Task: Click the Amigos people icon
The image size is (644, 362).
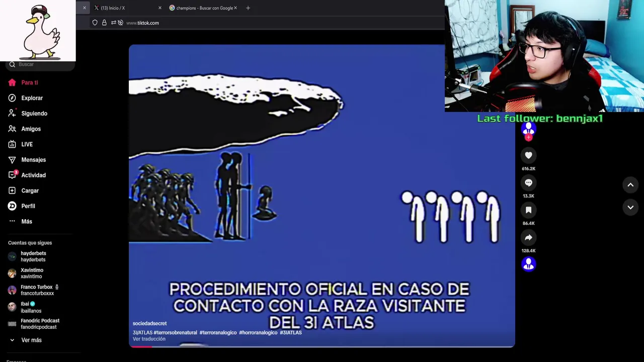Action: 12,129
